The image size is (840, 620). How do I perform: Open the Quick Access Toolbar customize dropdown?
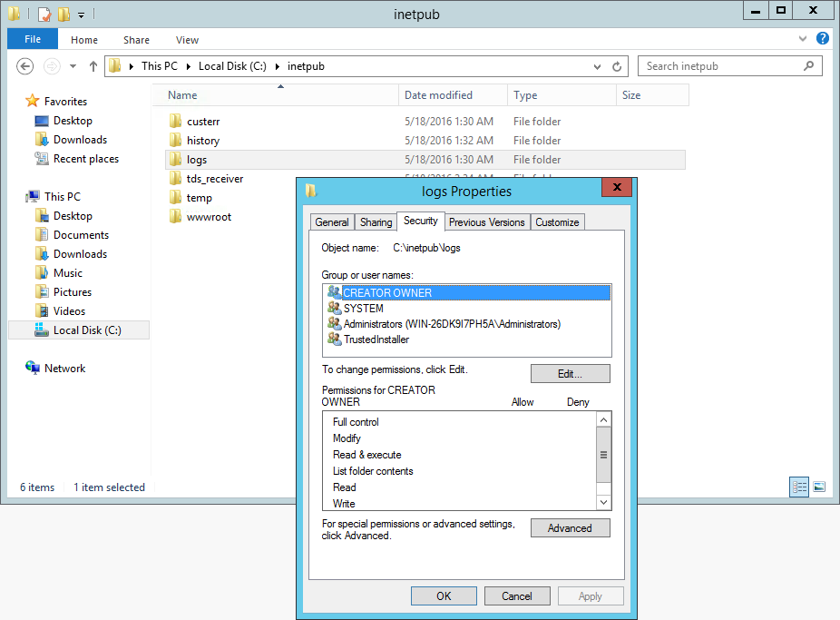pos(82,15)
